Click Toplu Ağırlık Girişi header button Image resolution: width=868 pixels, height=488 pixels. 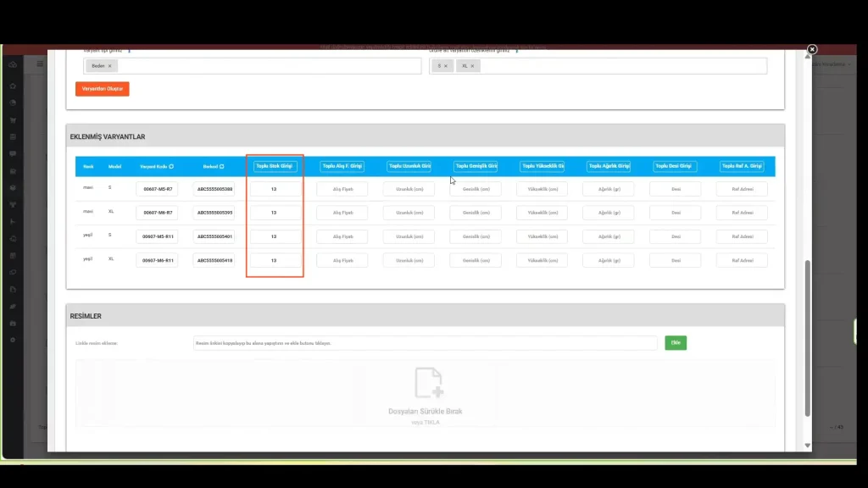coord(609,166)
